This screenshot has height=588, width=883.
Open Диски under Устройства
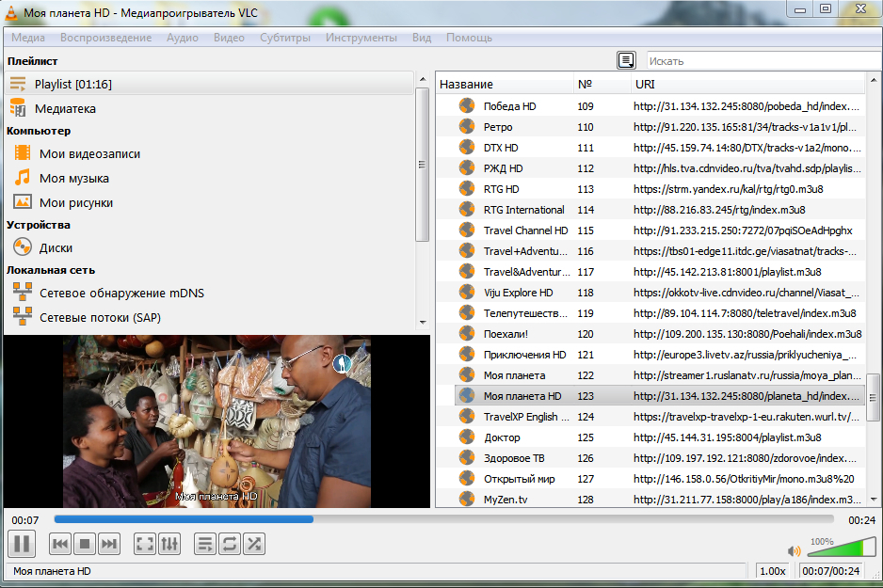coord(56,247)
